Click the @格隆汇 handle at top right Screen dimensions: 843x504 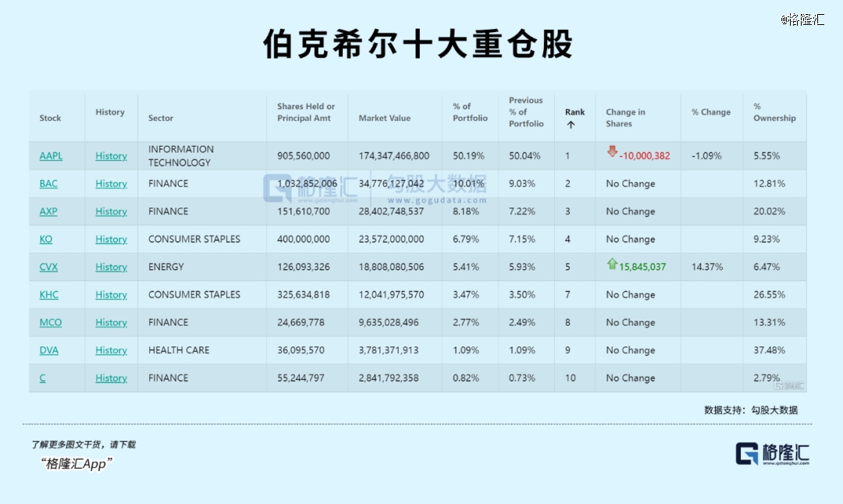pos(802,20)
